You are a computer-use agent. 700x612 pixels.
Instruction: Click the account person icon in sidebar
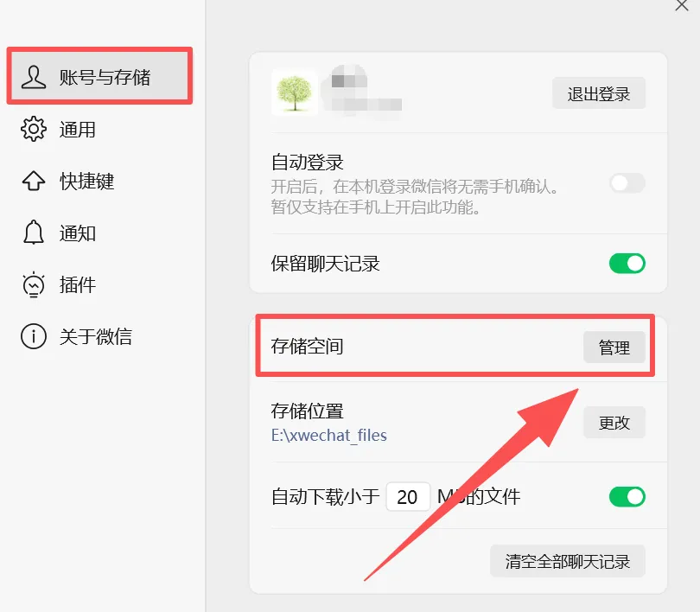34,77
